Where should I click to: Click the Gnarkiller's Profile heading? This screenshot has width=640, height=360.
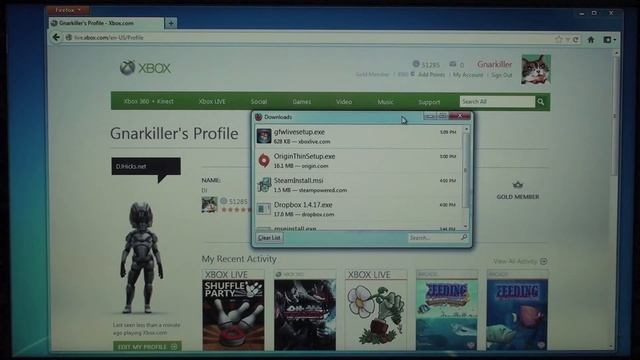point(174,133)
